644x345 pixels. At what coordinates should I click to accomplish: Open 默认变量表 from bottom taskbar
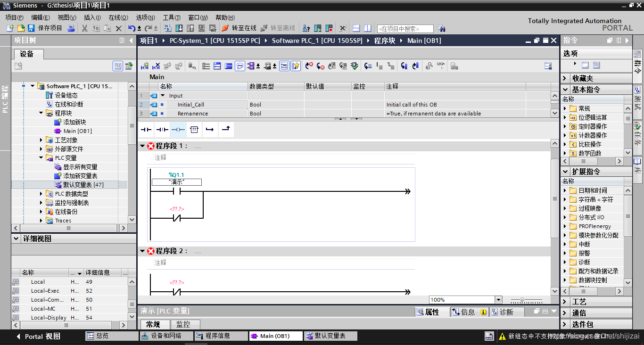(330, 336)
